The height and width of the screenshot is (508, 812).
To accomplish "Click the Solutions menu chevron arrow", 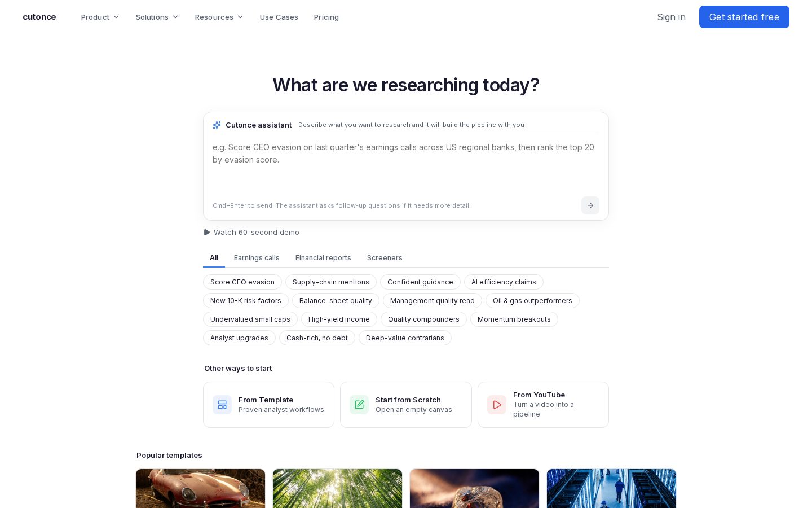I will [x=175, y=17].
